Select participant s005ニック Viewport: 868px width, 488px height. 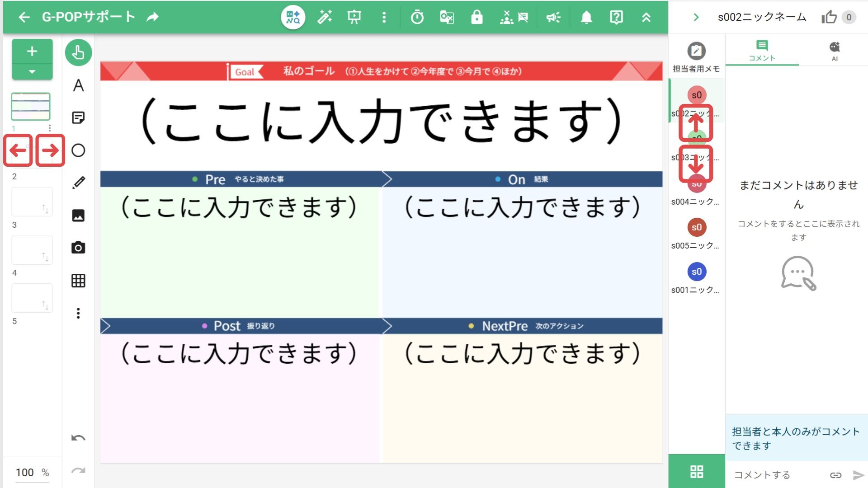click(696, 234)
